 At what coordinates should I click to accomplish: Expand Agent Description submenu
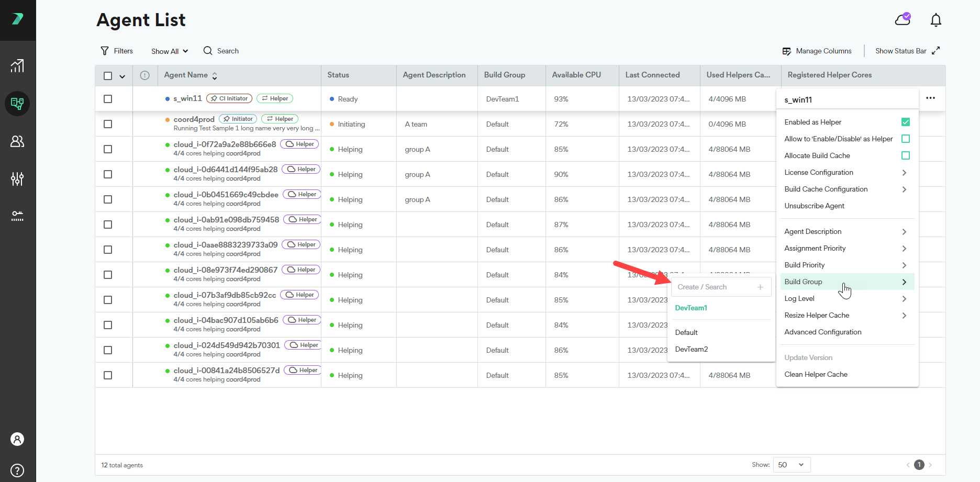coord(847,231)
